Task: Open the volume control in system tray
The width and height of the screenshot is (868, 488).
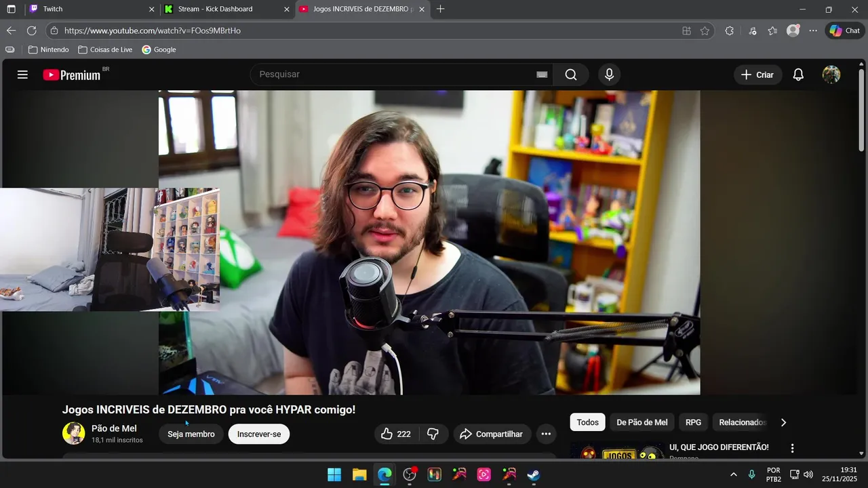Action: pyautogui.click(x=808, y=474)
